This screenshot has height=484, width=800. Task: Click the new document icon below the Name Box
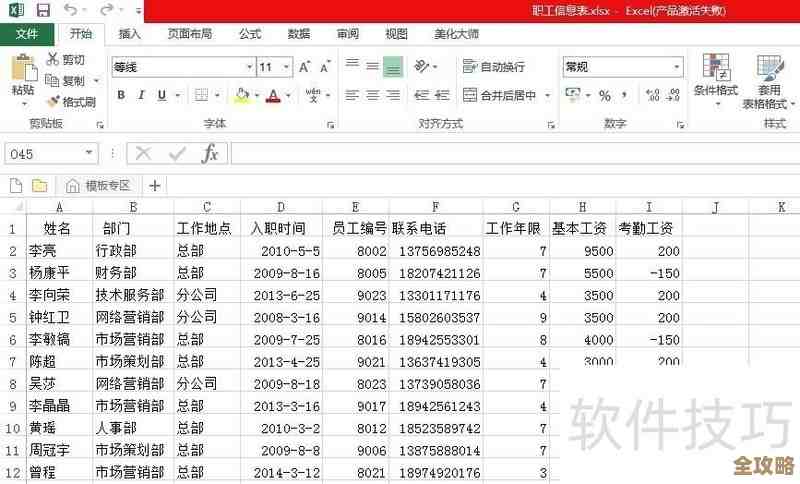coord(16,185)
